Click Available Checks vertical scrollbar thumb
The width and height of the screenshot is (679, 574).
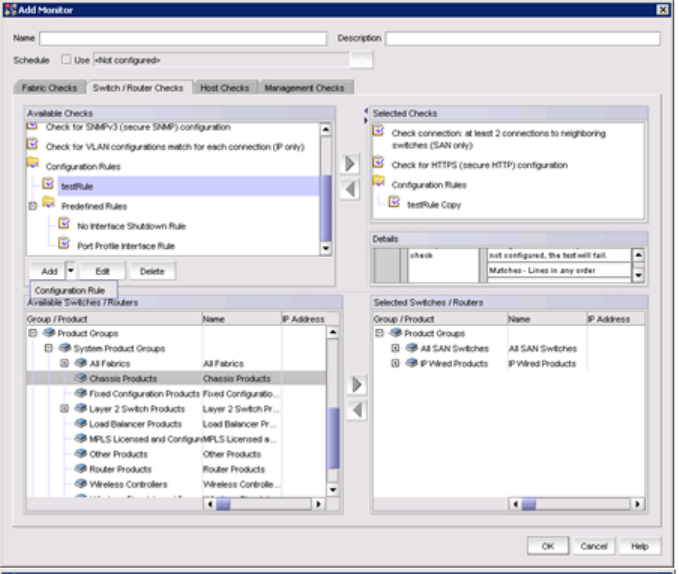coord(326,208)
